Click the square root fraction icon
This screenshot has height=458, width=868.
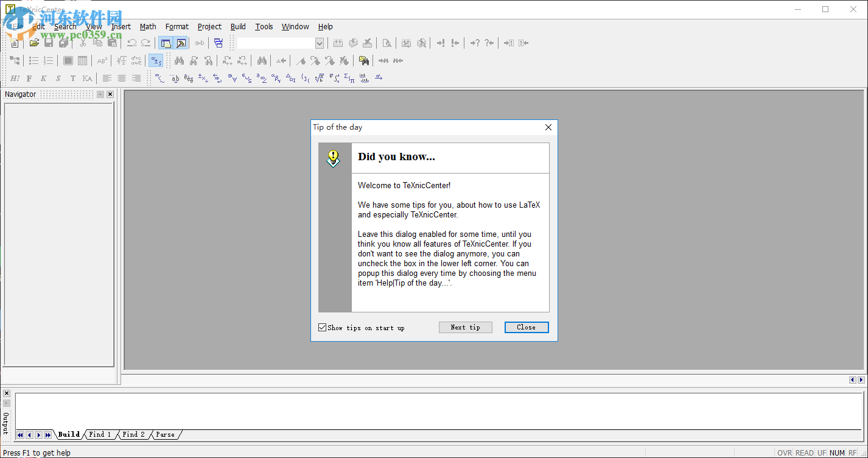(122, 60)
